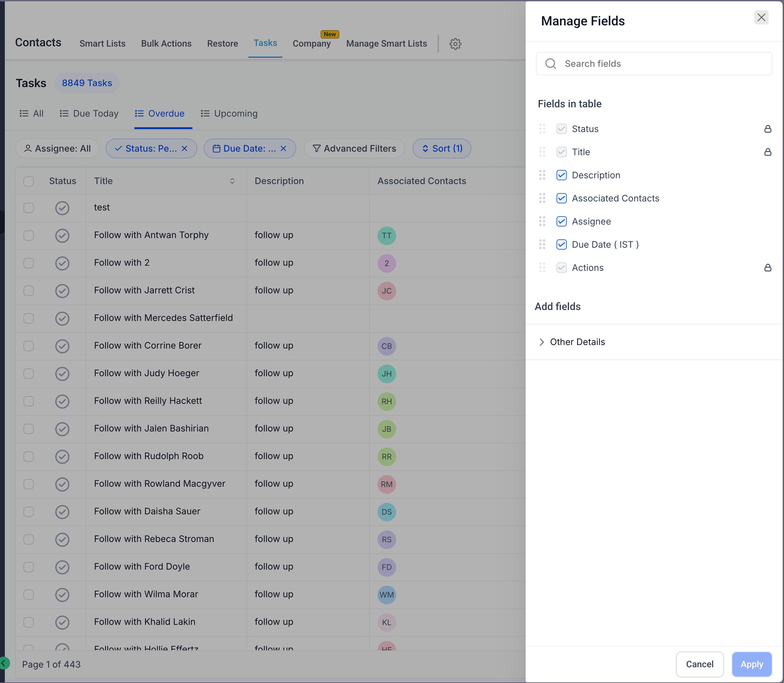Remove the Status filter using its X icon

[x=184, y=148]
